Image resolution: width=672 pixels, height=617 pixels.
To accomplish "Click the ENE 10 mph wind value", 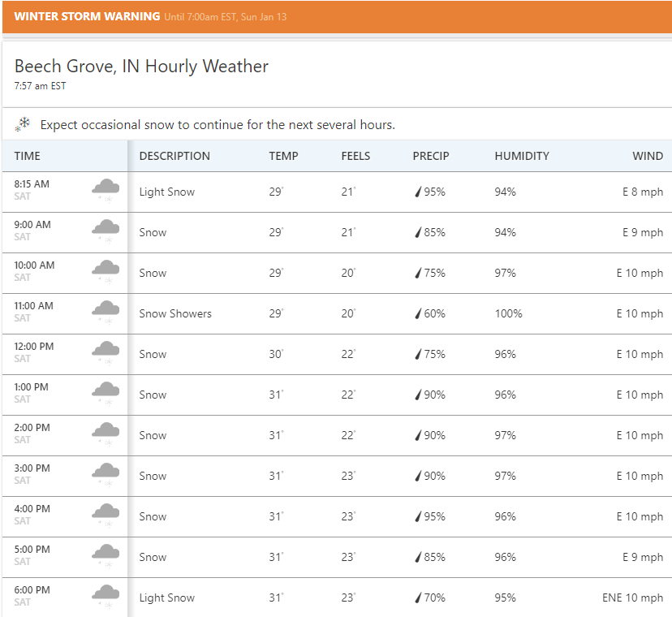I will pyautogui.click(x=632, y=598).
